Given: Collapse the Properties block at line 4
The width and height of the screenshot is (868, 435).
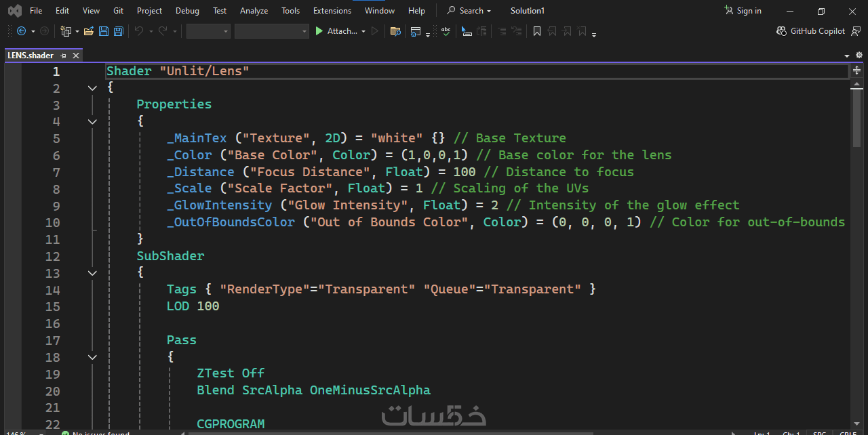Looking at the screenshot, I should (92, 122).
